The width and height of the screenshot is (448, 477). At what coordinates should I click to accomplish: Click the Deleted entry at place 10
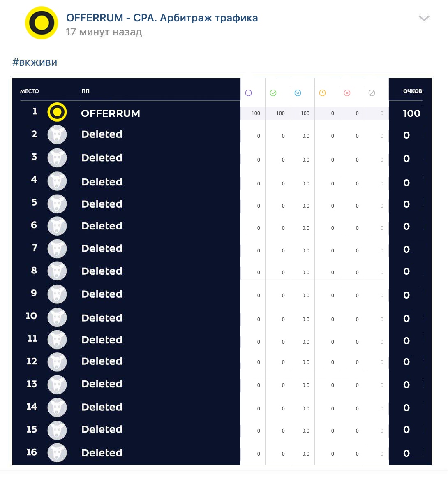(102, 318)
